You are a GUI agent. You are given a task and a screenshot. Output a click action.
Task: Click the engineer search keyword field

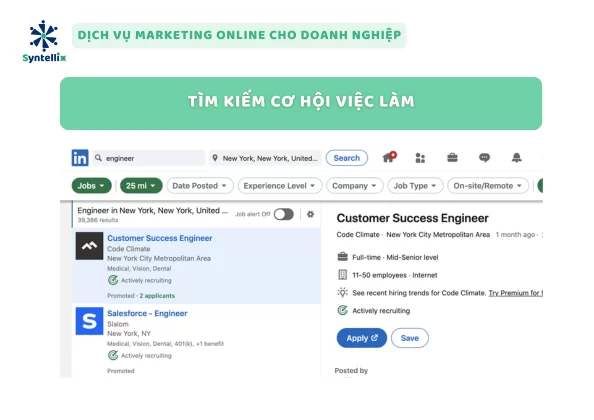[148, 158]
